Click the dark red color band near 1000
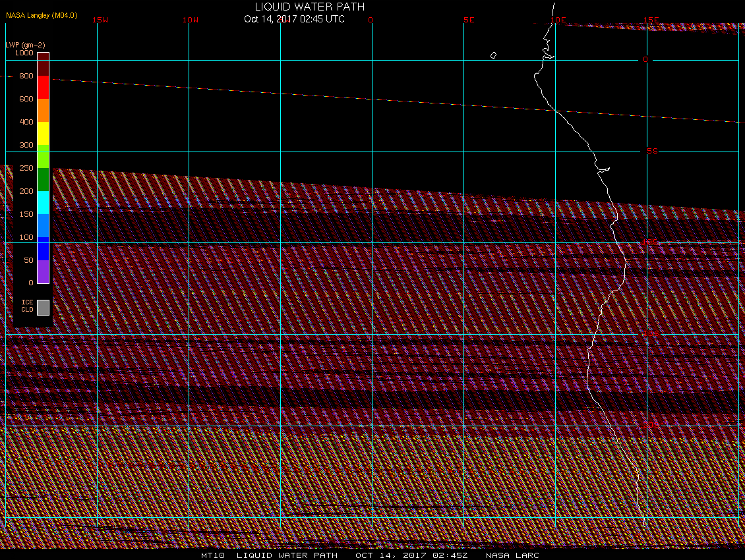Screen dimensions: 745x560 click(x=44, y=64)
